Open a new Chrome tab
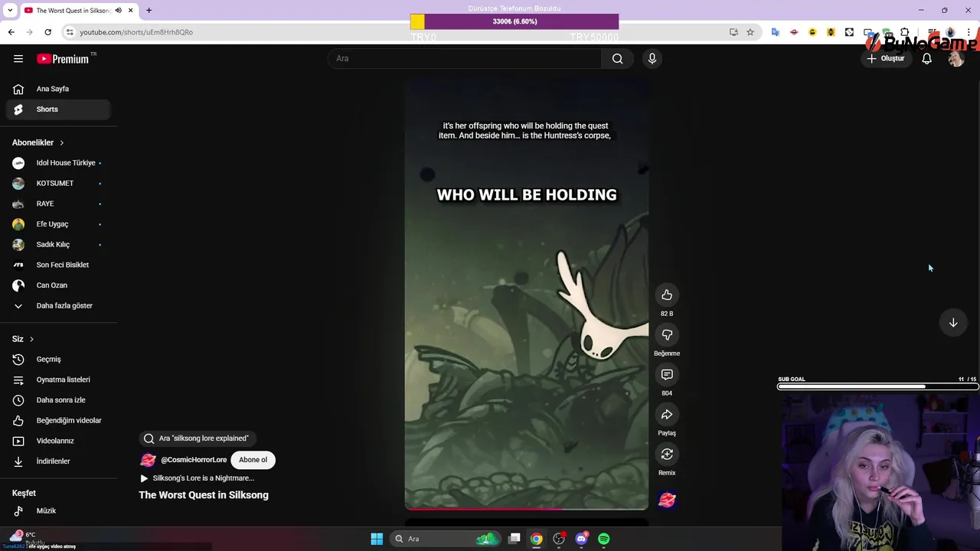Image resolution: width=980 pixels, height=551 pixels. [149, 10]
